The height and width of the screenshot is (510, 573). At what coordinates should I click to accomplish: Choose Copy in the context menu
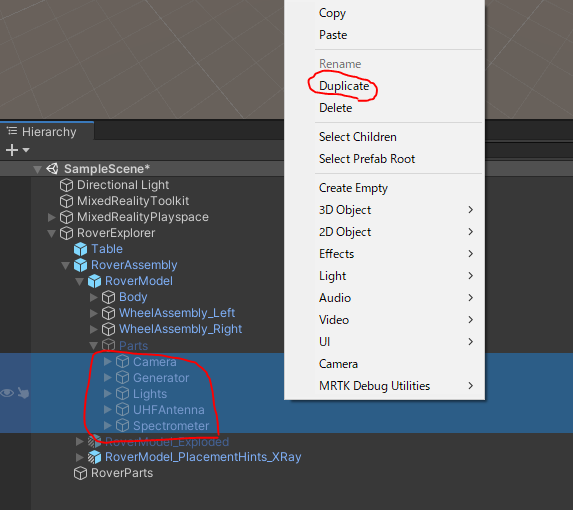[384, 13]
